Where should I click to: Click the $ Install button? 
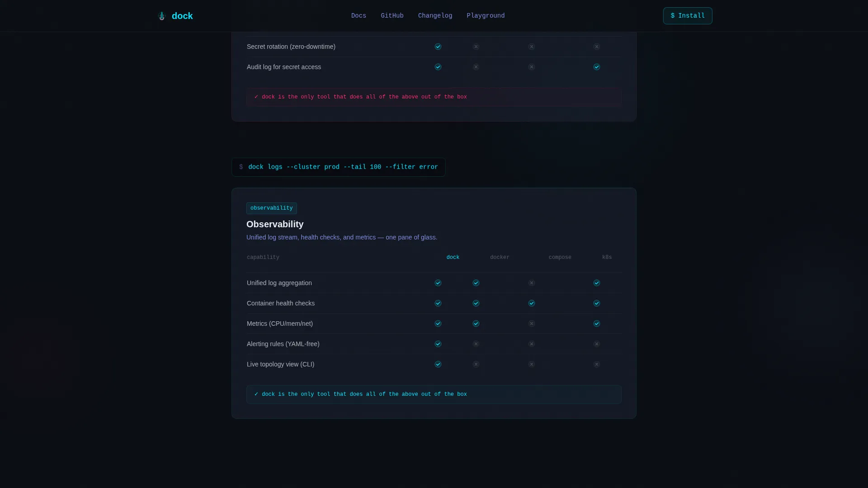pyautogui.click(x=688, y=16)
